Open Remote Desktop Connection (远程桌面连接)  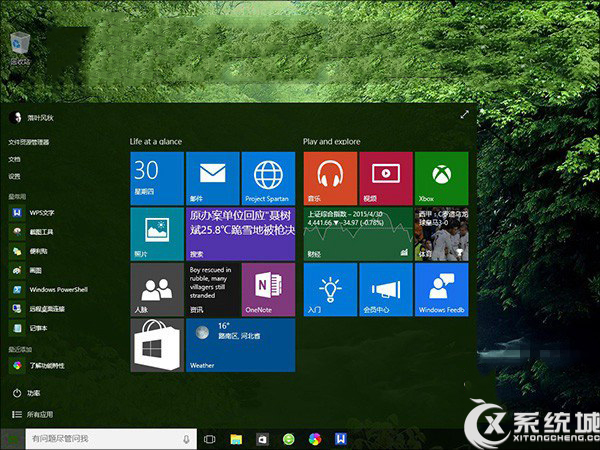click(37, 308)
